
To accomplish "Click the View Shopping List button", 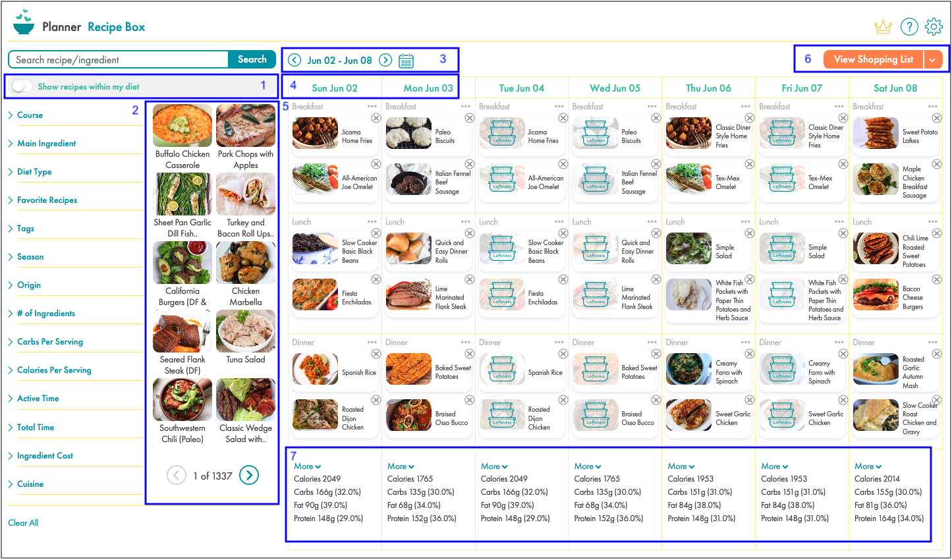I will click(x=874, y=59).
